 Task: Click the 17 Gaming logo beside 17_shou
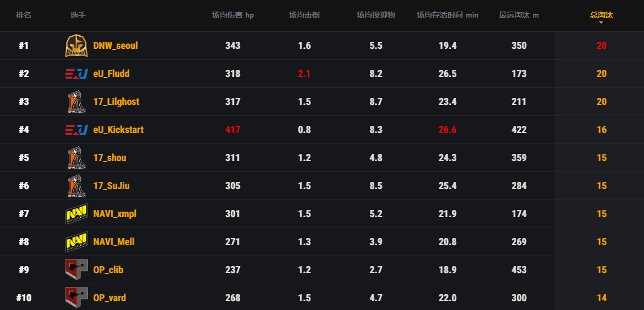(76, 158)
